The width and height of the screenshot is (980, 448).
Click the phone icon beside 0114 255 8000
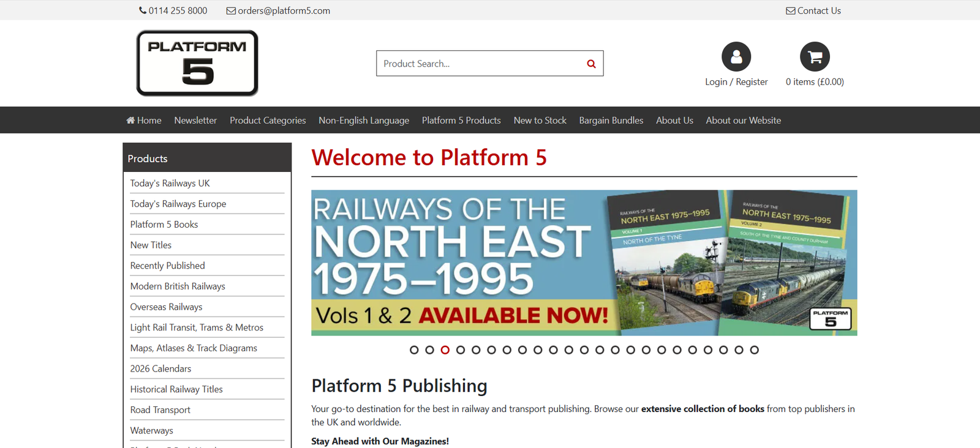coord(143,10)
